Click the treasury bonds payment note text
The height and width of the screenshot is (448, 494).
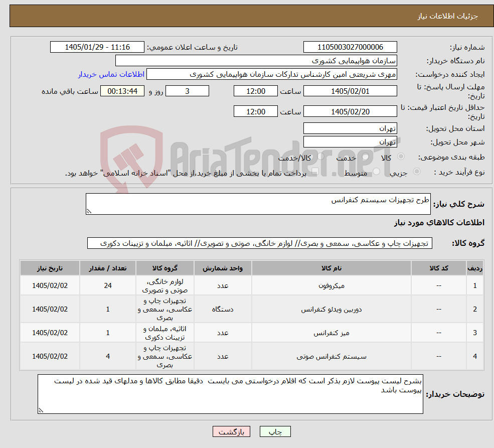pyautogui.click(x=186, y=173)
